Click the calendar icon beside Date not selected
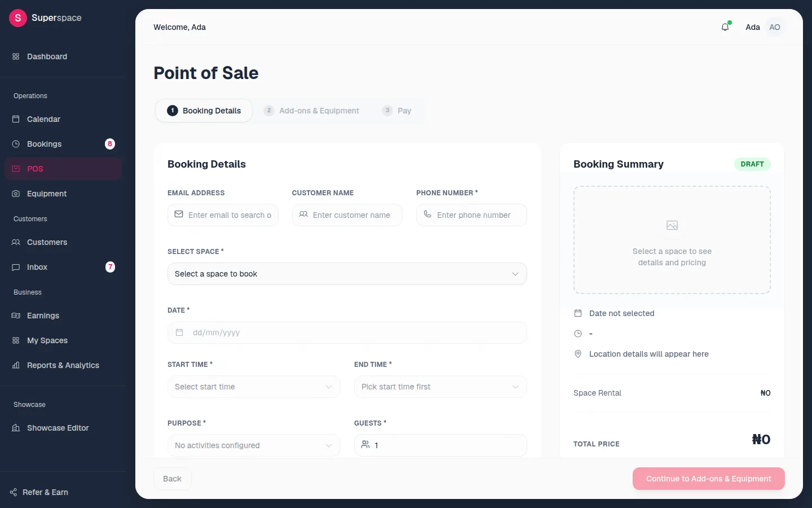 (x=578, y=313)
